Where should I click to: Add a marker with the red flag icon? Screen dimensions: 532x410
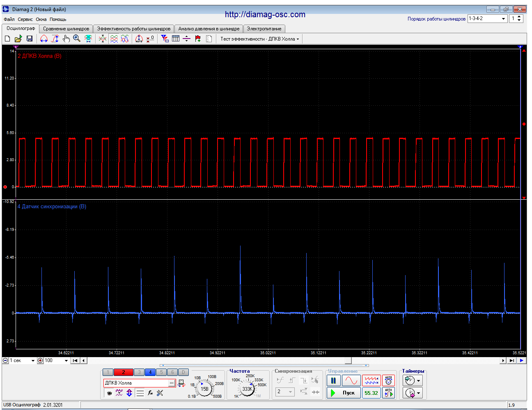click(198, 39)
